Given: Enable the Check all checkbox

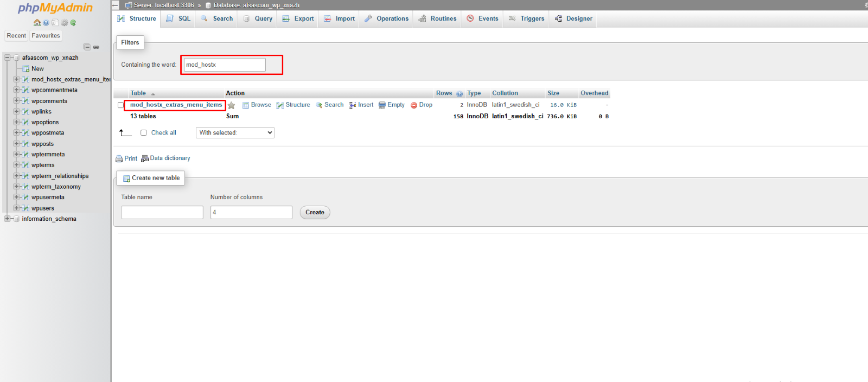Looking at the screenshot, I should [x=144, y=133].
